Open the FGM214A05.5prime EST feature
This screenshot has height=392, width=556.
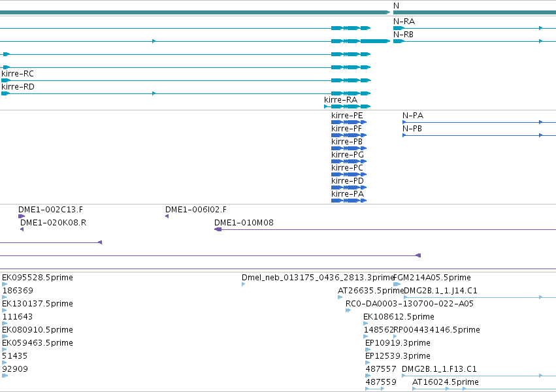click(397, 284)
